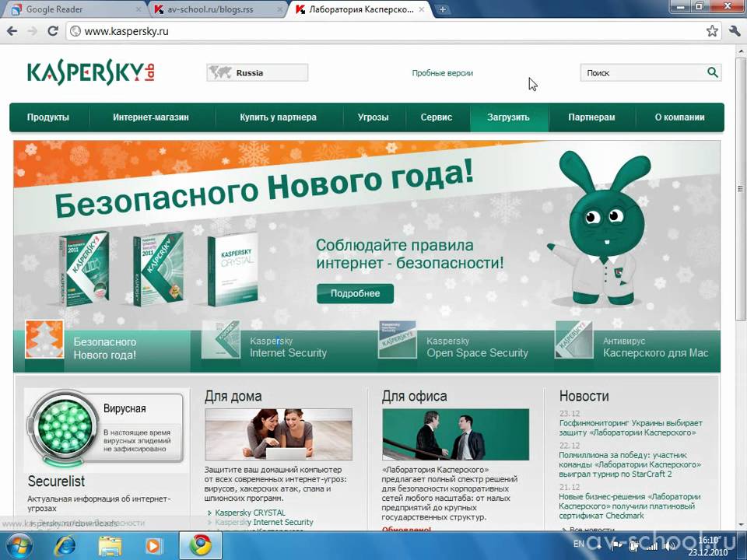747x560 pixels.
Task: Open the Сервис menu
Action: coord(437,117)
